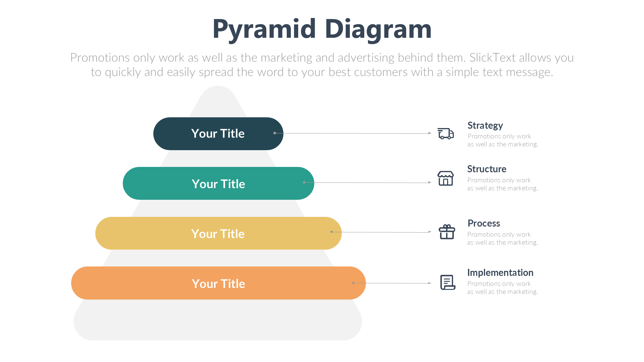Click the Structure heading text
This screenshot has height=362, width=644.
click(x=487, y=169)
